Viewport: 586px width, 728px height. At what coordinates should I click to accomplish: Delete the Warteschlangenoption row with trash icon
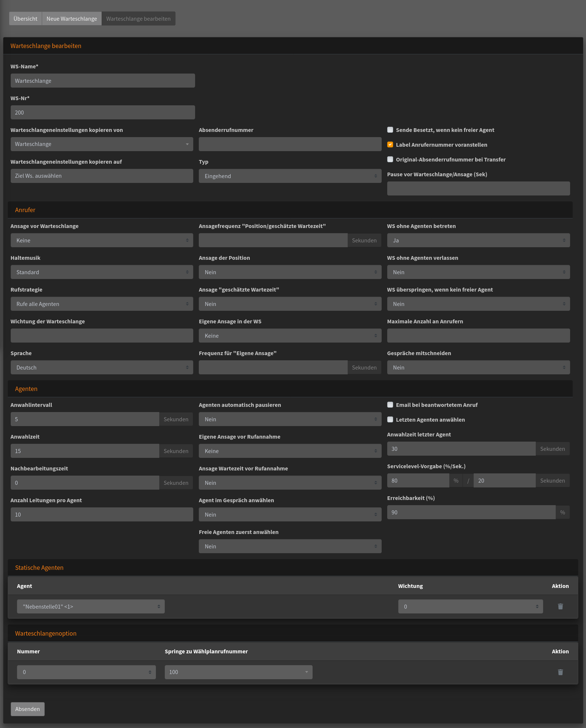click(x=560, y=672)
